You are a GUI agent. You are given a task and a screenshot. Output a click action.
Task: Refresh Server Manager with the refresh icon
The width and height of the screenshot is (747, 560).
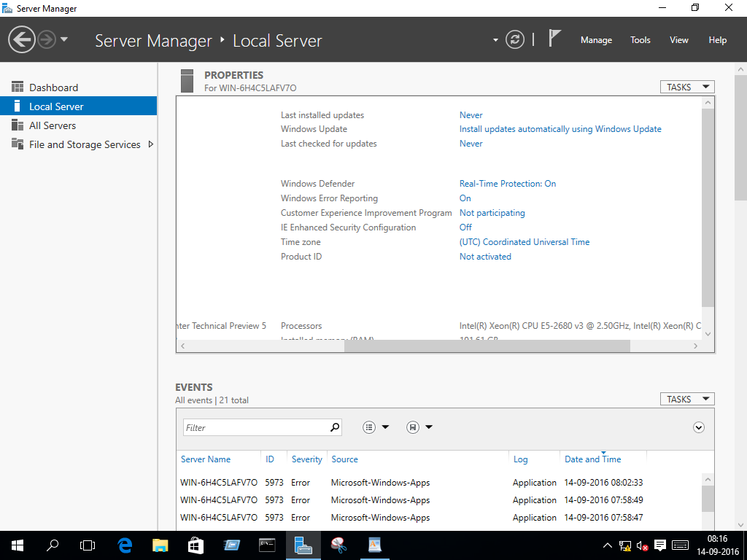tap(514, 39)
